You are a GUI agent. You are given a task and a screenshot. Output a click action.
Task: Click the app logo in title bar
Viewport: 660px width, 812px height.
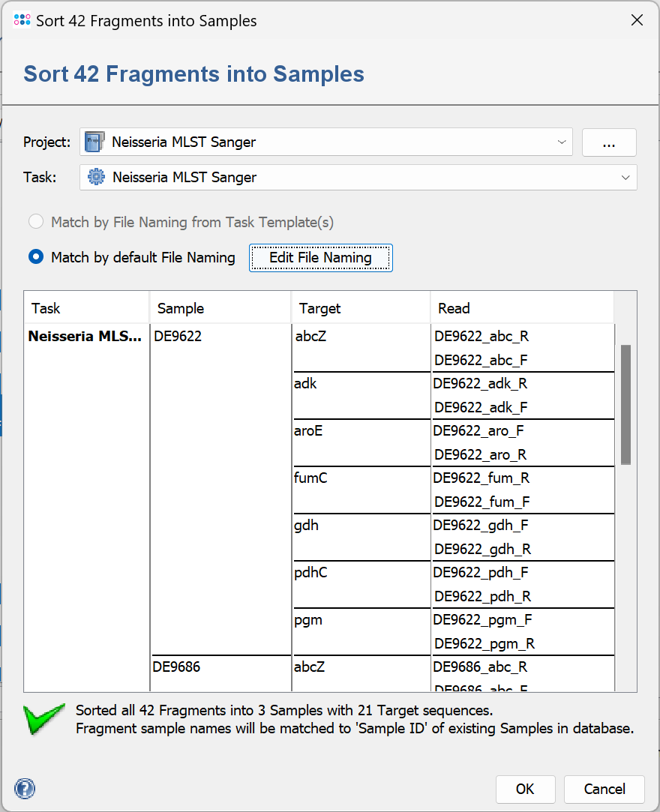pyautogui.click(x=22, y=20)
